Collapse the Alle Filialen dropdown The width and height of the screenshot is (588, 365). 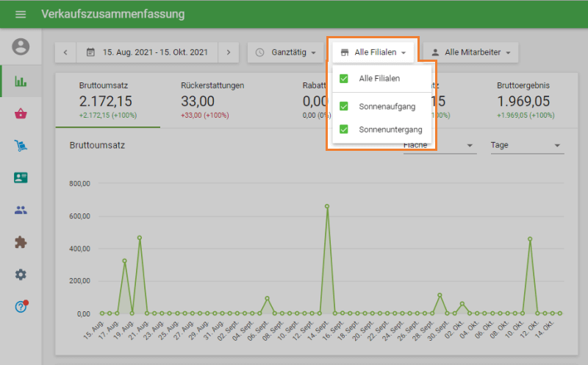tap(373, 52)
